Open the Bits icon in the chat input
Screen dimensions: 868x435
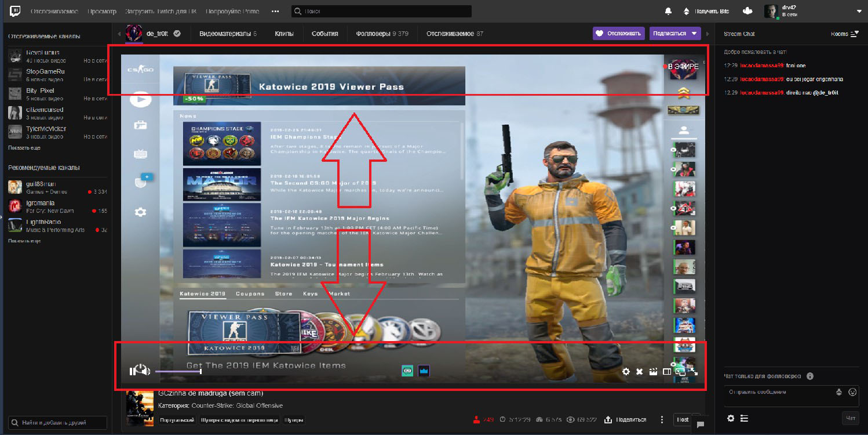[838, 393]
